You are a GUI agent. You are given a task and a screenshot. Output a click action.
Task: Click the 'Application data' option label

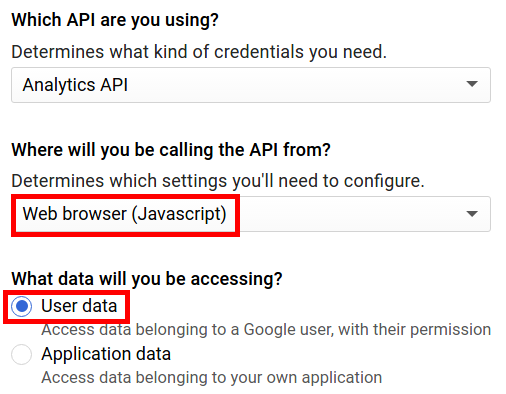[106, 354]
